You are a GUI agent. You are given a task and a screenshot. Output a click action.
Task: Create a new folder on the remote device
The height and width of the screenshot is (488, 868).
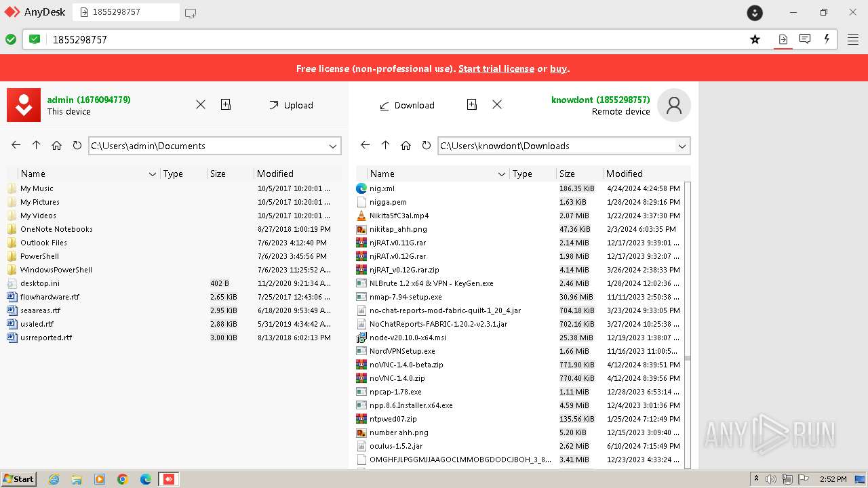coord(472,104)
